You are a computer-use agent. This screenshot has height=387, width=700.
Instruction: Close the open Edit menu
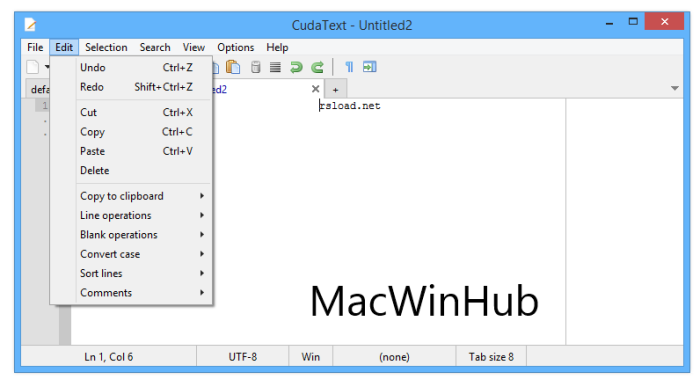[x=64, y=47]
